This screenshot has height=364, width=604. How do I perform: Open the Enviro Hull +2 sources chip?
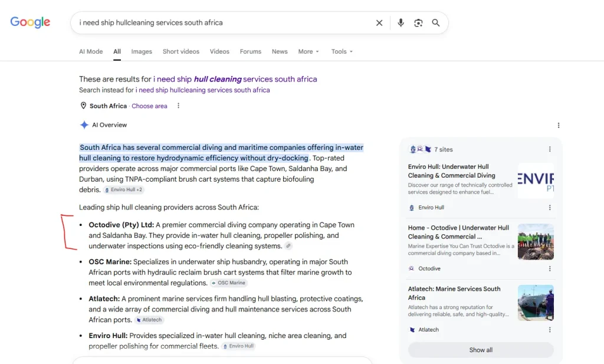click(x=124, y=189)
